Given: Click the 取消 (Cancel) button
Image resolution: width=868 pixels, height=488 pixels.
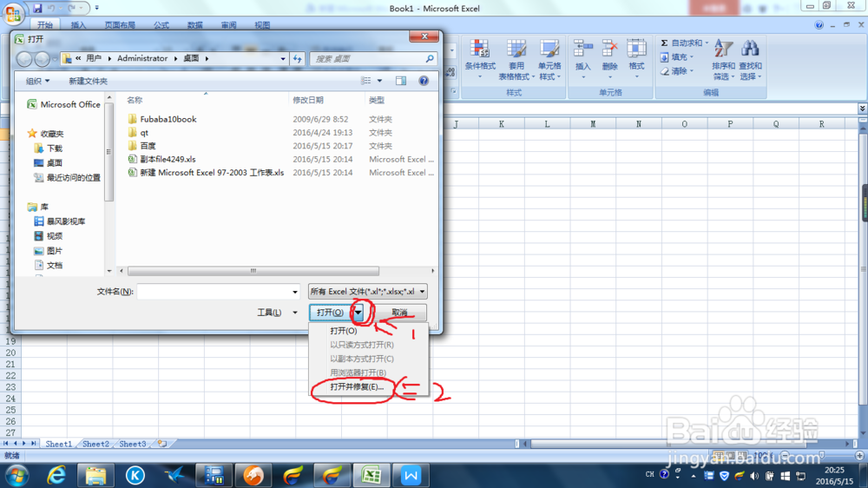Looking at the screenshot, I should (x=399, y=313).
